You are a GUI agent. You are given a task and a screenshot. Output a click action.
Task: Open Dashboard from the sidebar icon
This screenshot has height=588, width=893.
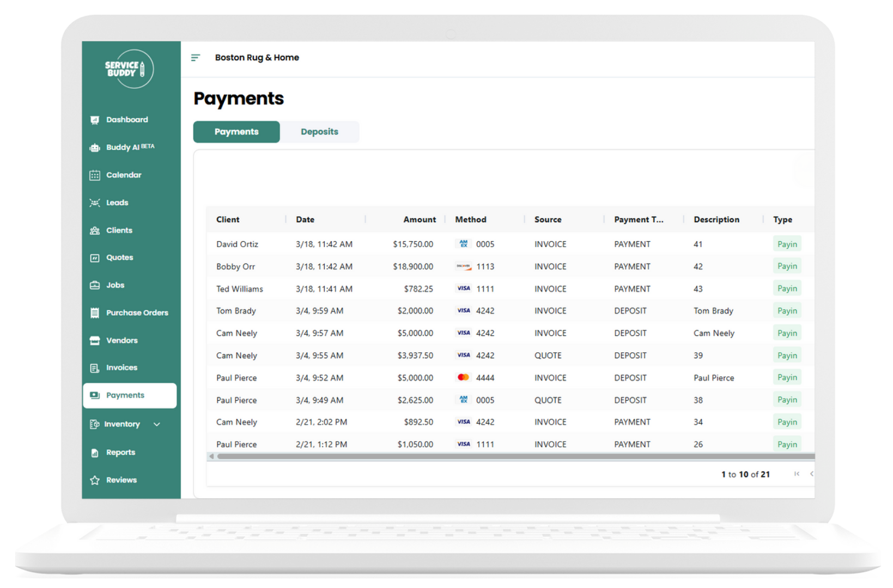point(95,120)
